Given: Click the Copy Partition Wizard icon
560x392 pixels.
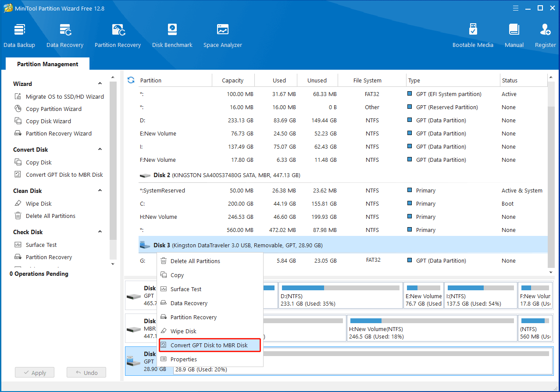Looking at the screenshot, I should 18,109.
